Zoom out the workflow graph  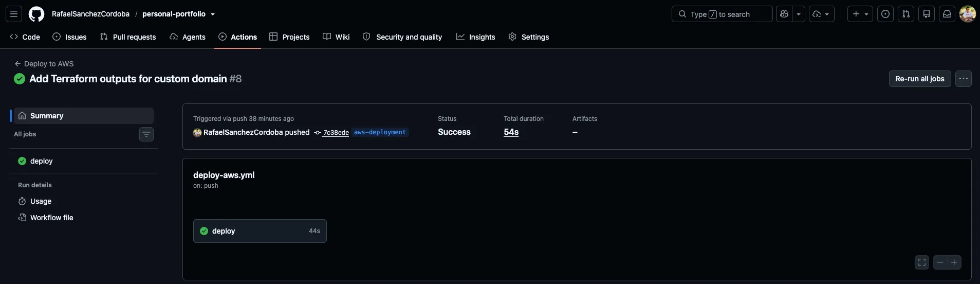coord(940,262)
